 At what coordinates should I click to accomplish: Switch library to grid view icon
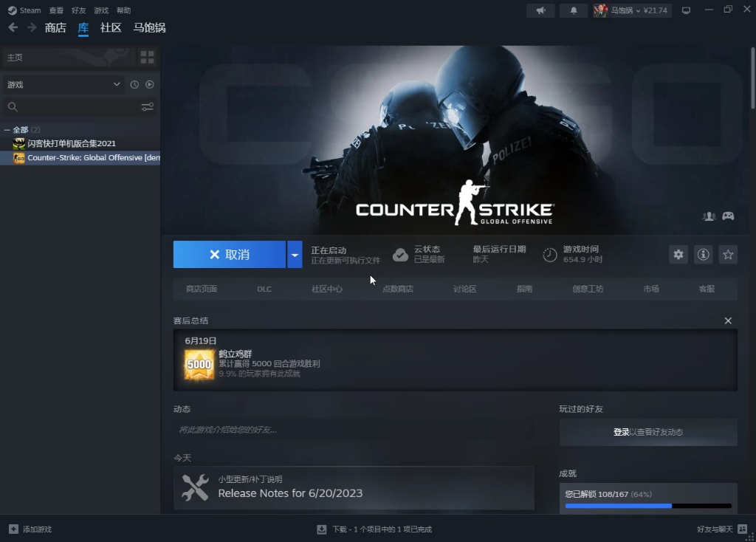145,58
